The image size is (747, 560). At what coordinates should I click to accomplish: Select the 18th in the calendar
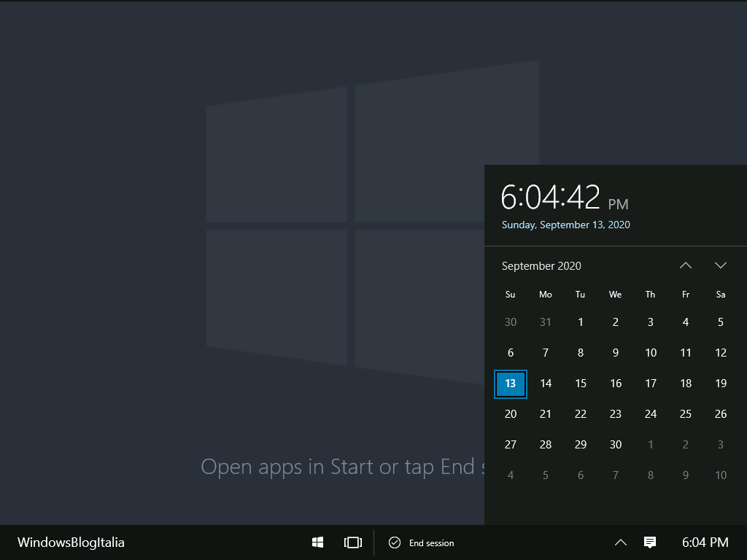tap(686, 384)
